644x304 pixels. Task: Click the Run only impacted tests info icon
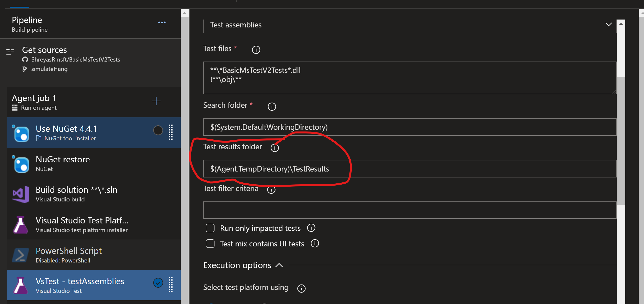pos(311,228)
